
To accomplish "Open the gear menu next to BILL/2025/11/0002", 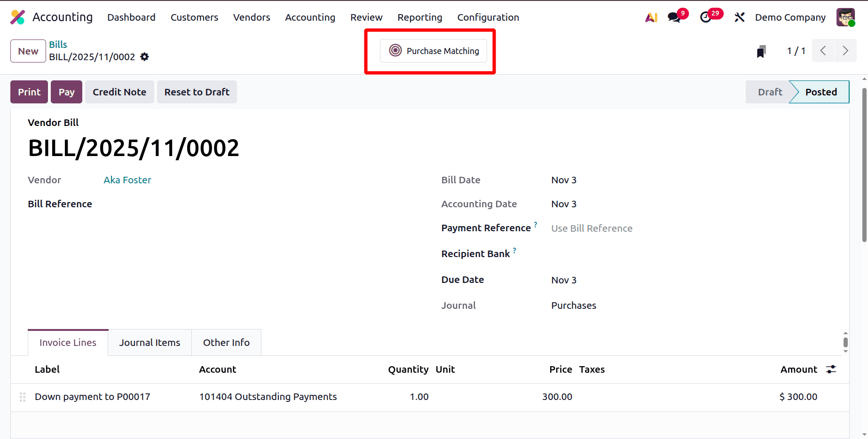I will tap(145, 56).
